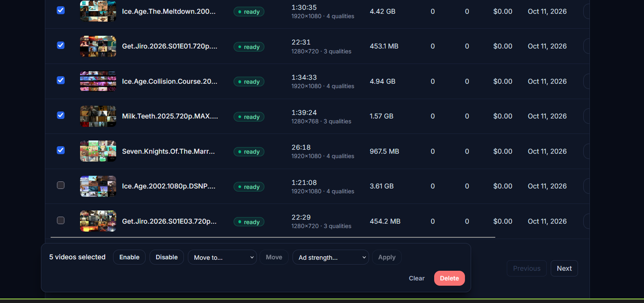Open the 'Move to...' folder dropdown
The width and height of the screenshot is (644, 303).
tap(222, 257)
